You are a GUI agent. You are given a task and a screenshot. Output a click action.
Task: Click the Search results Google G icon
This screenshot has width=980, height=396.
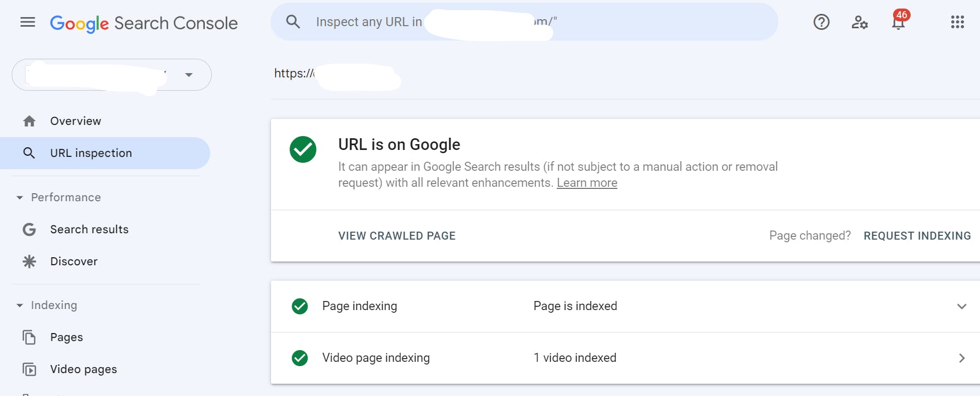(x=29, y=229)
